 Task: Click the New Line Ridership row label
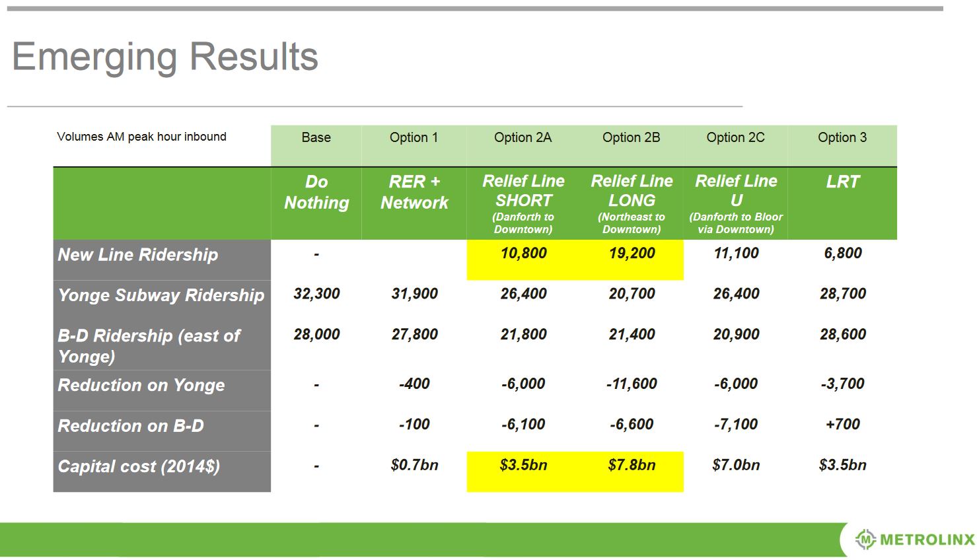138,255
